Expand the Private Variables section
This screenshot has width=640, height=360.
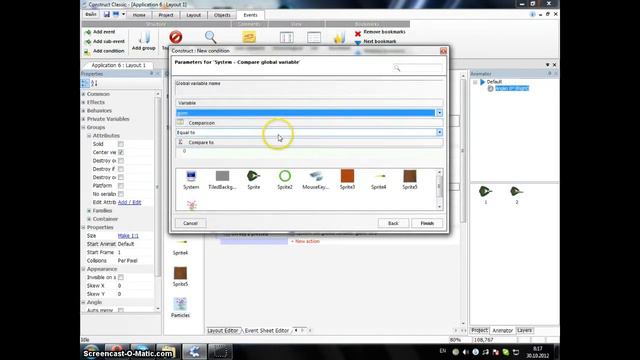coord(84,119)
